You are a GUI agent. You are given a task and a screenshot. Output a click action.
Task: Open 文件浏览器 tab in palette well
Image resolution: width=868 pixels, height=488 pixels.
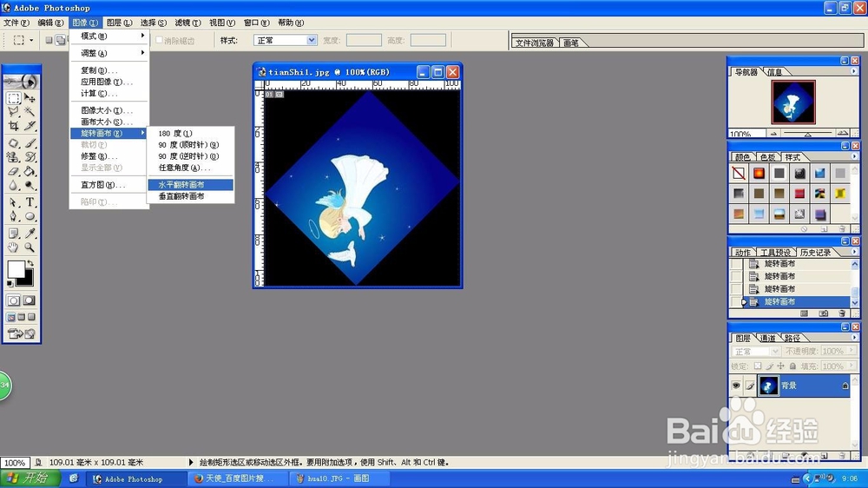(x=534, y=43)
